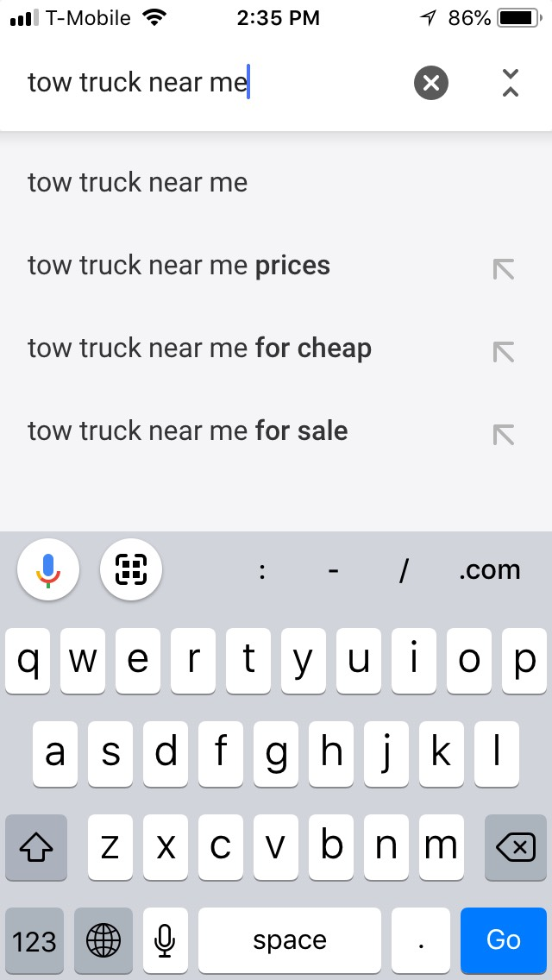Viewport: 552px width, 980px height.
Task: Switch to the numbers keyboard with 123
Action: (34, 940)
